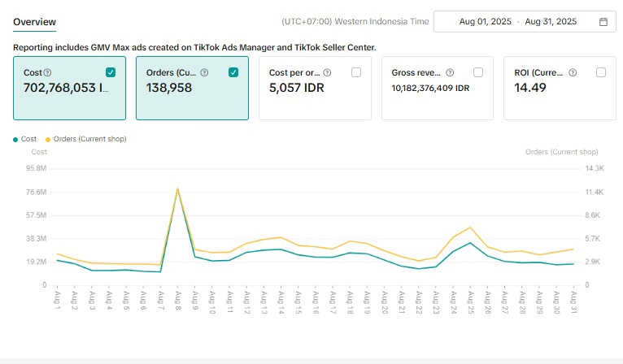Switch to the Overview tab
The image size is (623, 364).
34,21
